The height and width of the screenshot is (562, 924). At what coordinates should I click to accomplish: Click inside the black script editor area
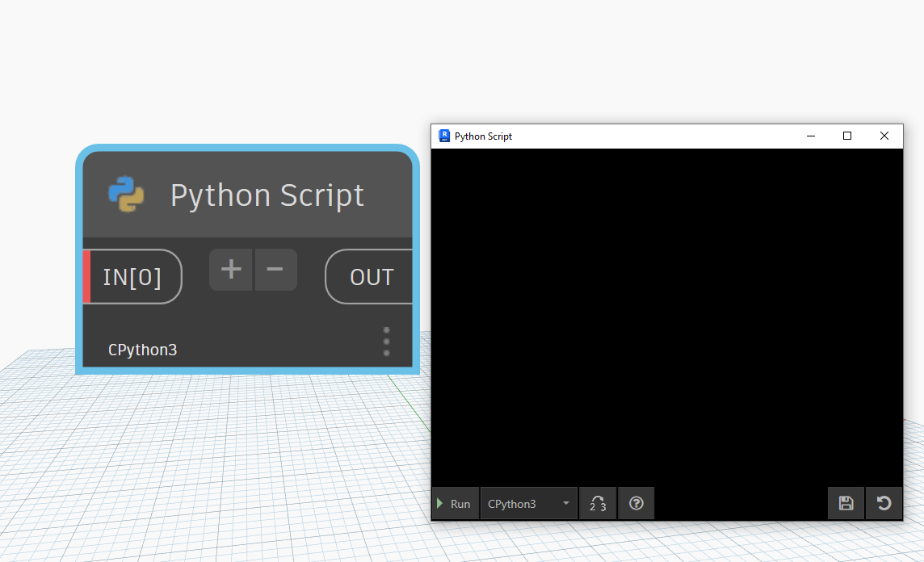pos(667,317)
